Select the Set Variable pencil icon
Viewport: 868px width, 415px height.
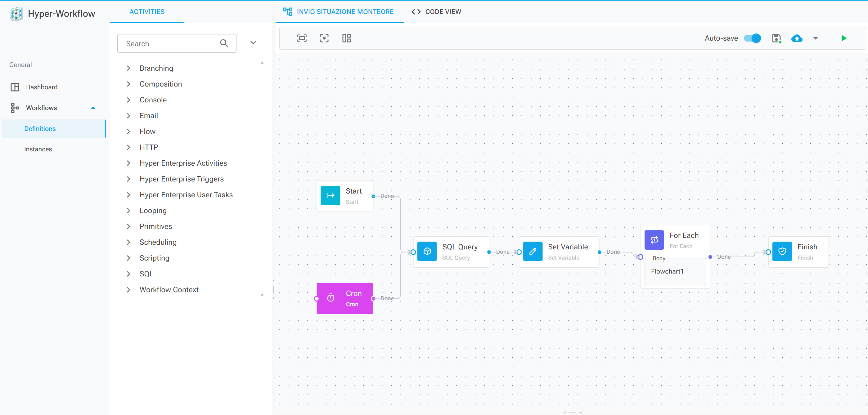click(533, 251)
